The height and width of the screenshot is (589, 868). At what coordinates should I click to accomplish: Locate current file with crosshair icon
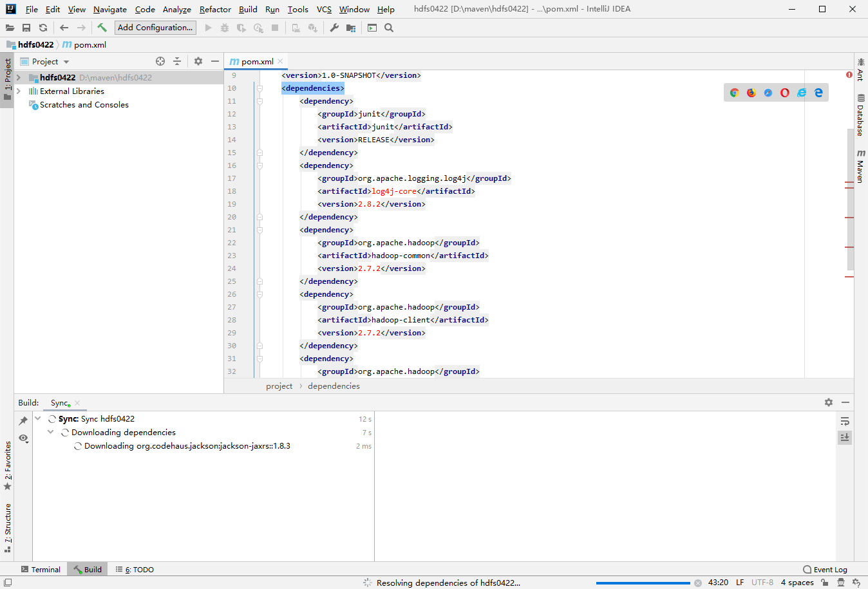coord(160,61)
